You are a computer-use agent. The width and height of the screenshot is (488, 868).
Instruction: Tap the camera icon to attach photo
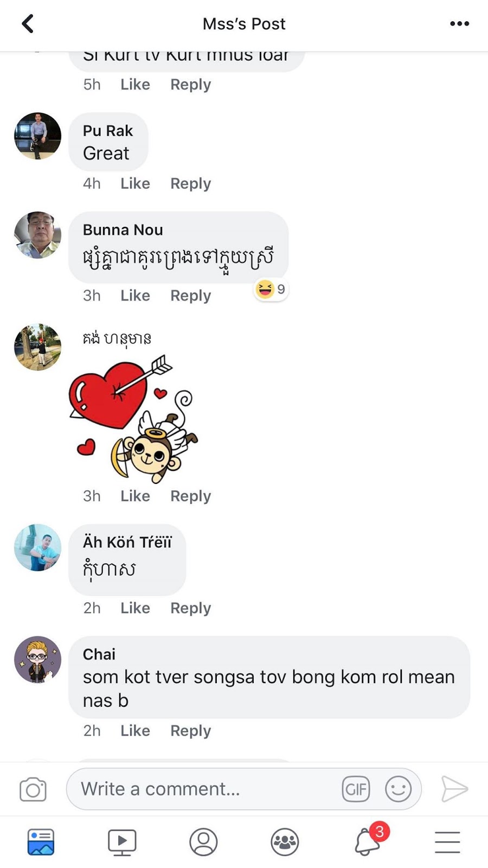[33, 789]
